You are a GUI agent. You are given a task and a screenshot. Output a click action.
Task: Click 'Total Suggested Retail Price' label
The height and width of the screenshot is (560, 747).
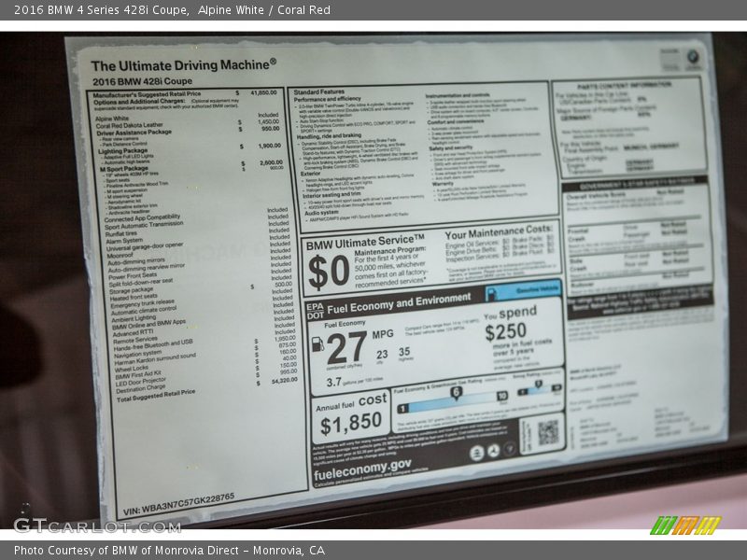point(156,396)
